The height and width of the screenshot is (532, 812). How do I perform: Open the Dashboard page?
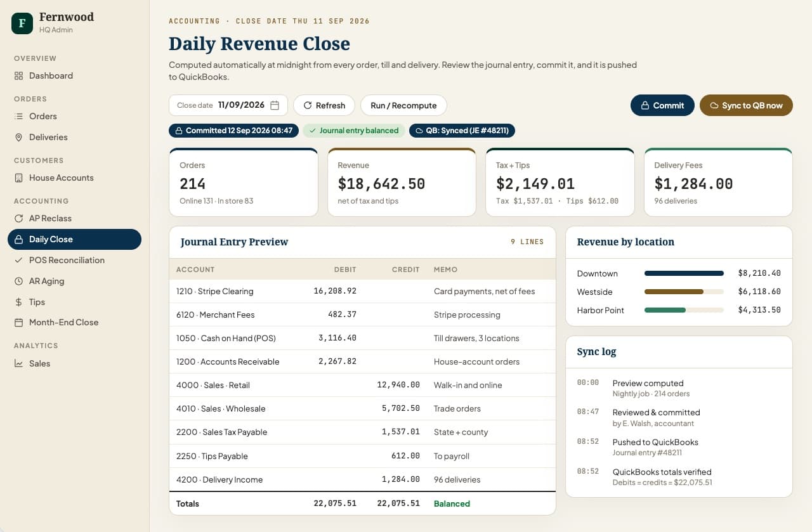tap(74, 75)
